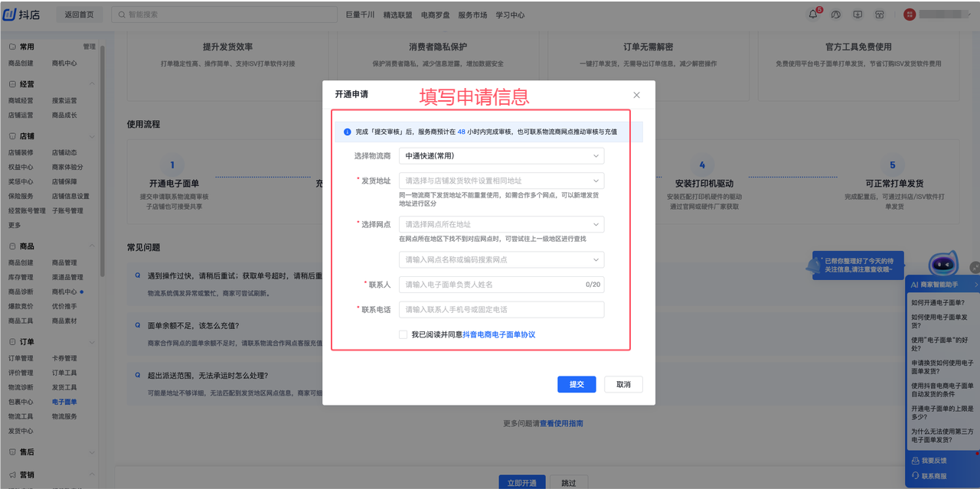
Task: Click the 经营 section icon in sidebar
Action: [x=12, y=84]
